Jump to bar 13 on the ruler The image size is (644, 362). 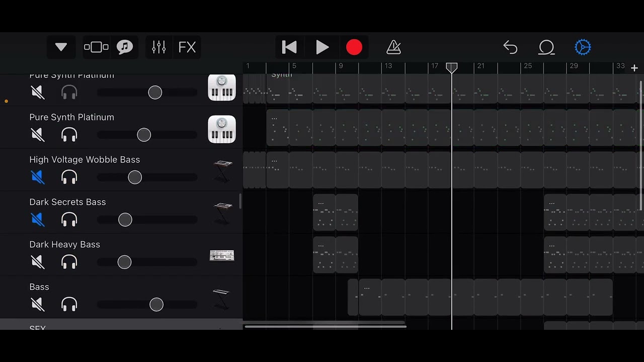coord(388,66)
